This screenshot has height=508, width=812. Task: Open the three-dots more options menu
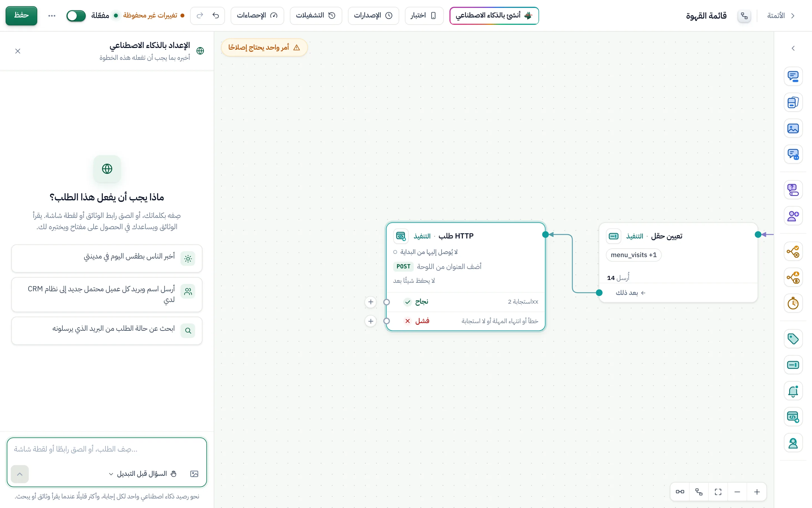(52, 16)
